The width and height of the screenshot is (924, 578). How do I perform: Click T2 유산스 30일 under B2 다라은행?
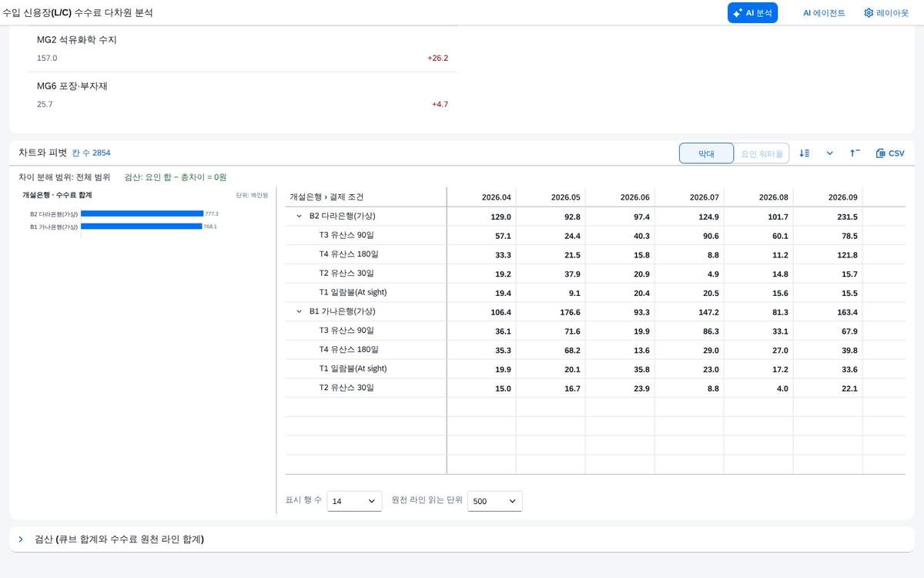[x=346, y=274]
